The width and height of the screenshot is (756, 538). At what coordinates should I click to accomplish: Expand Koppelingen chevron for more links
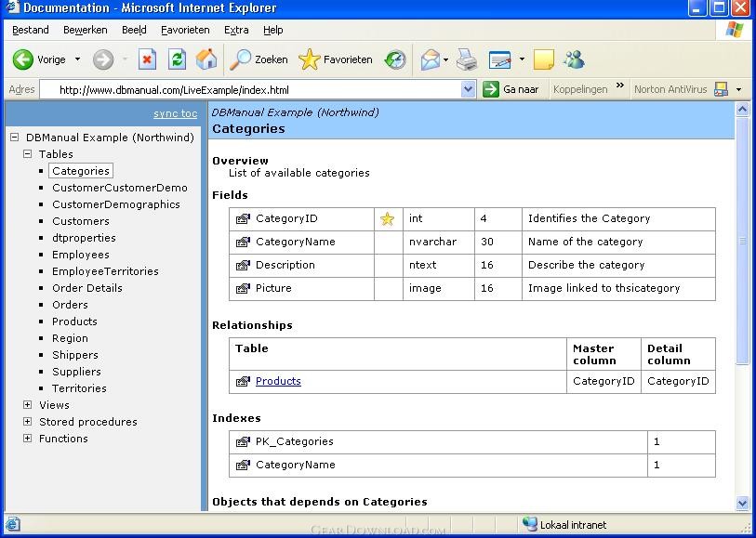point(620,85)
